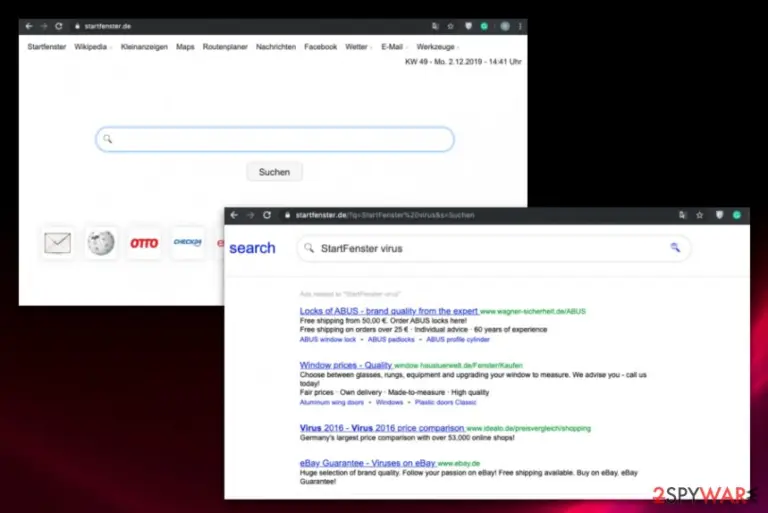This screenshot has width=768, height=513.
Task: Bookmark startfenster.de with the star icon
Action: (451, 26)
